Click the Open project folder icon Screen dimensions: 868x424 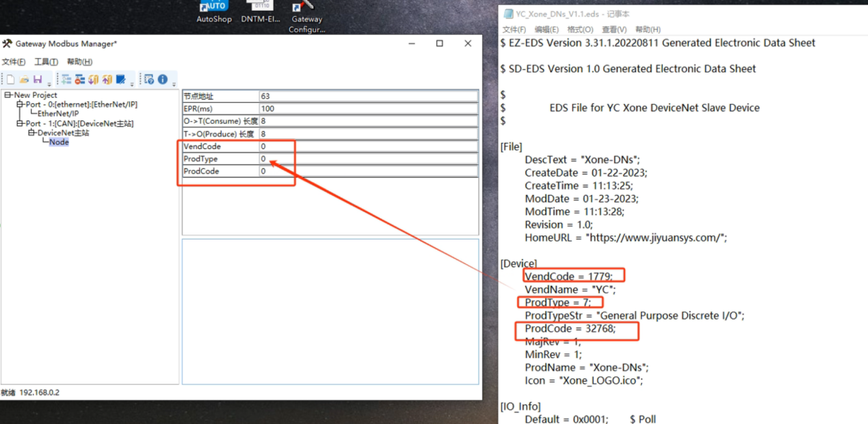(24, 80)
